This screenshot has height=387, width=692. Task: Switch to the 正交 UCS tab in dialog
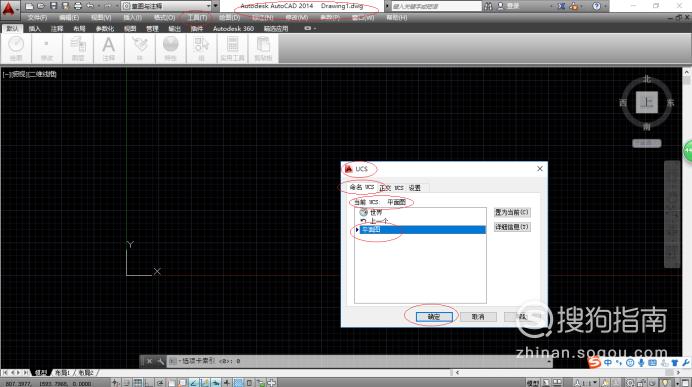click(x=391, y=188)
